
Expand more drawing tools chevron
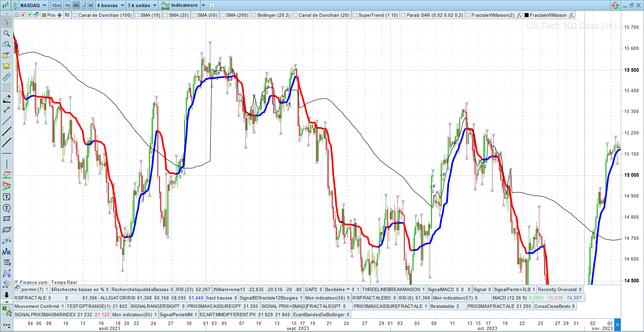[6, 302]
